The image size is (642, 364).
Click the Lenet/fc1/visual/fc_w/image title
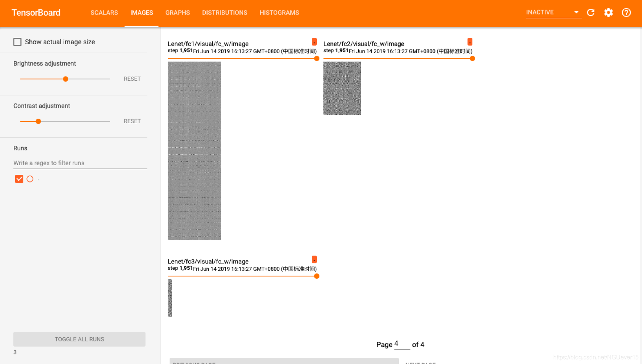(x=208, y=44)
